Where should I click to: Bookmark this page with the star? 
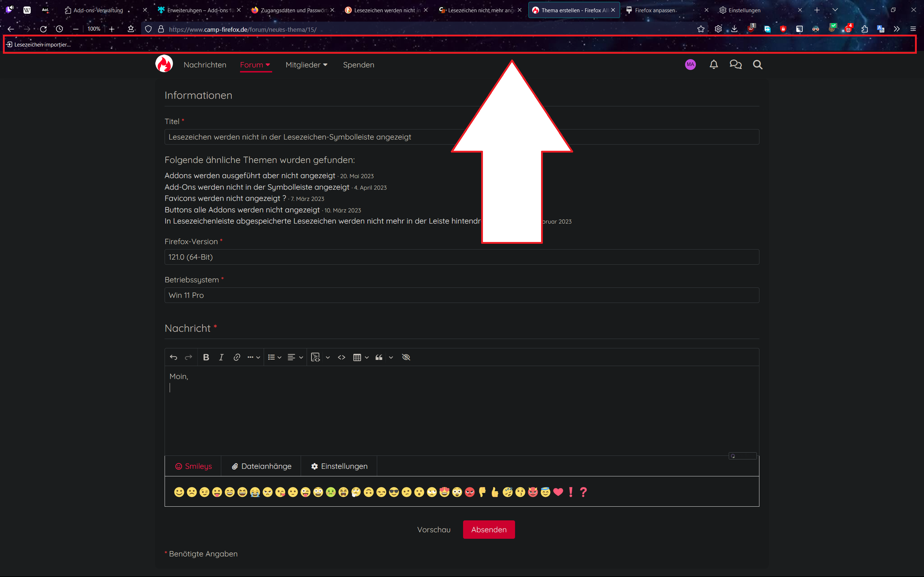(x=701, y=29)
